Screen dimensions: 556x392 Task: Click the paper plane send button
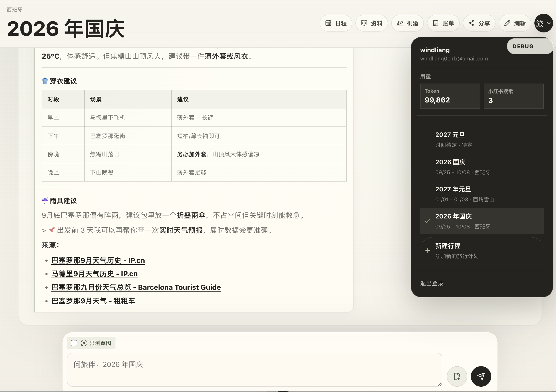[x=481, y=376]
